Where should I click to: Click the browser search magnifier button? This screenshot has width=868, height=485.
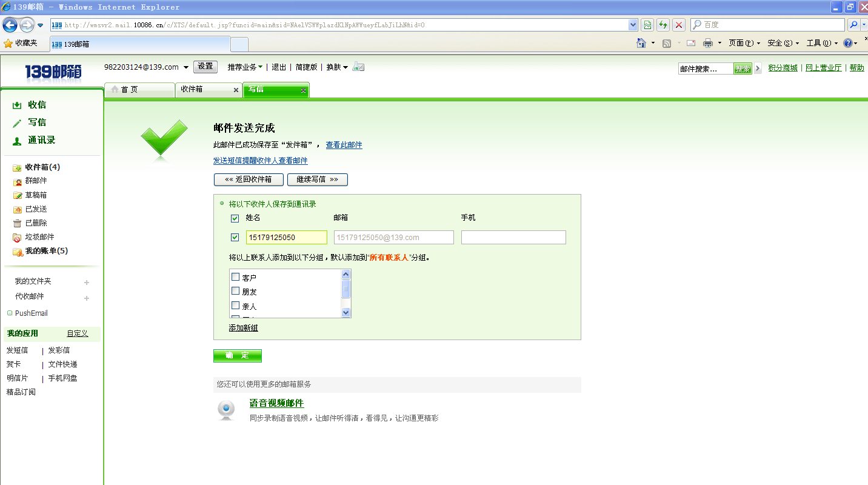(x=853, y=25)
